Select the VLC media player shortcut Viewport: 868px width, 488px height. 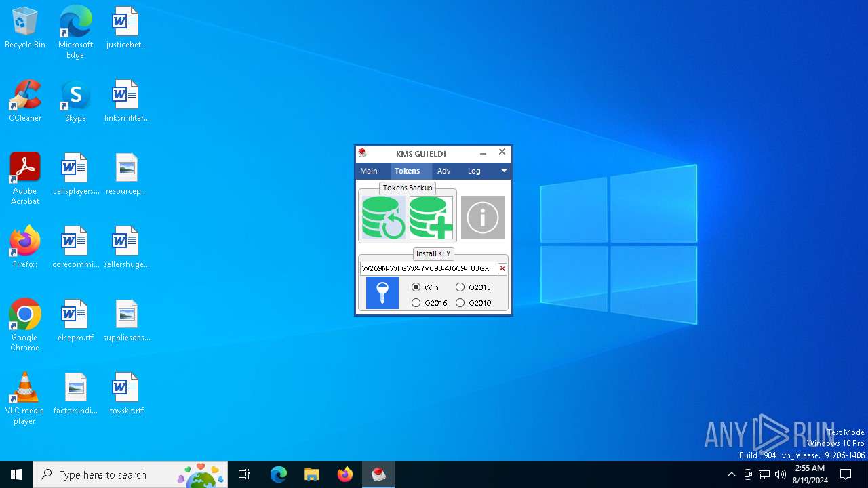pos(25,398)
